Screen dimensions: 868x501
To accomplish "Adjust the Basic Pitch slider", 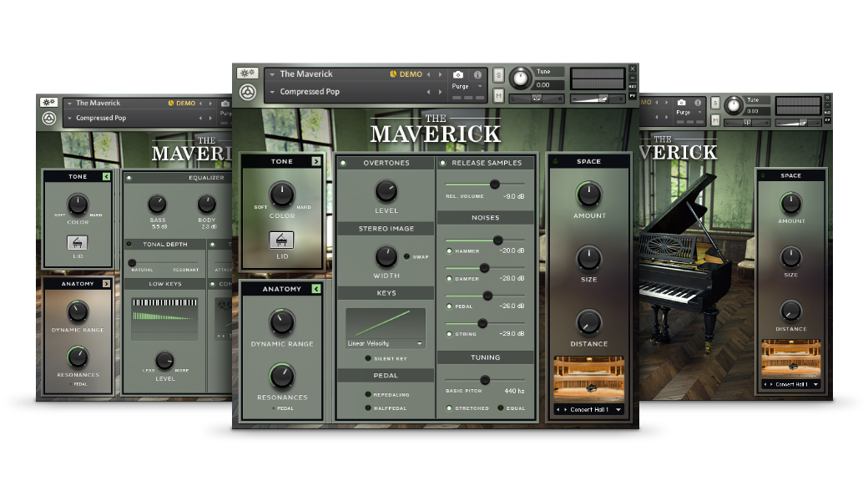I will [x=485, y=380].
